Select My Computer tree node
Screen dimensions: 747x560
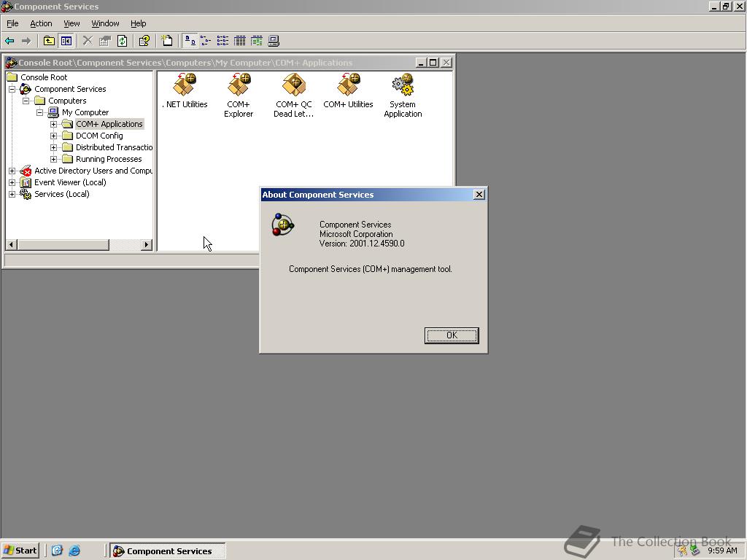pos(85,112)
